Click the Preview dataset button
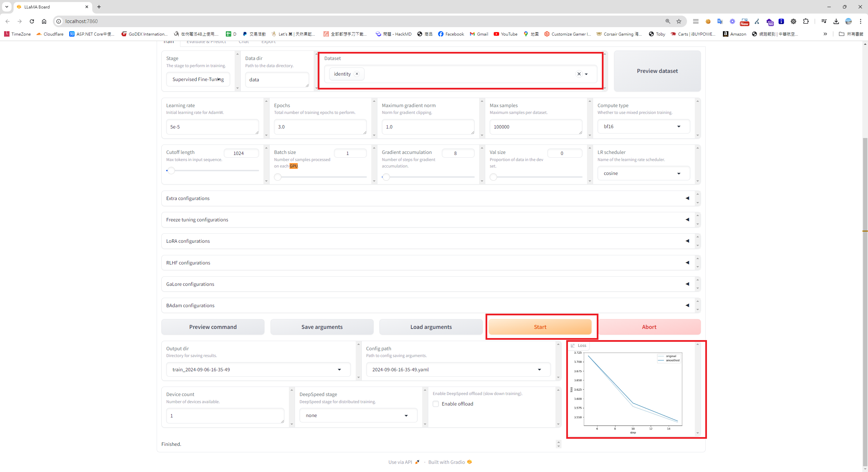This screenshot has height=472, width=868. (x=657, y=71)
